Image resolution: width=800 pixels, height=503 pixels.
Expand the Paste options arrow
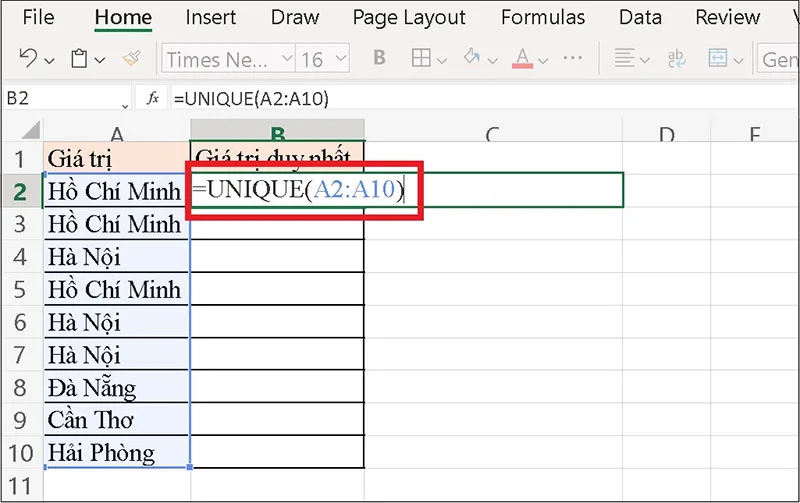click(100, 61)
